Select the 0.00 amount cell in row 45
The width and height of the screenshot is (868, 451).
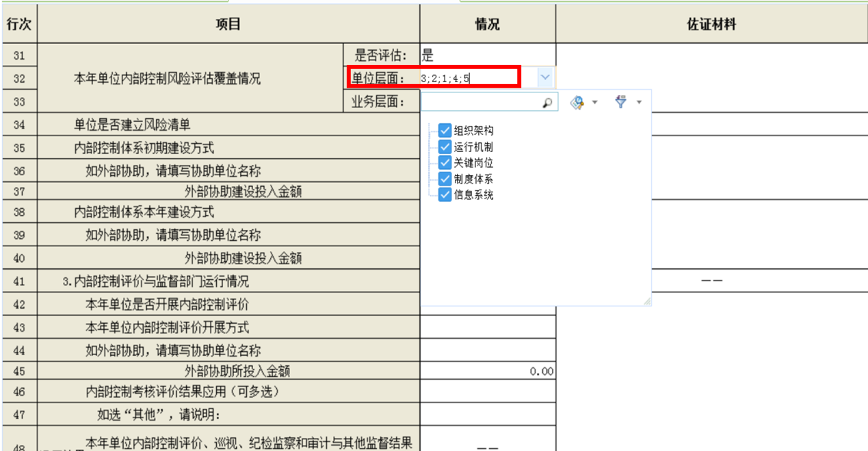click(488, 372)
